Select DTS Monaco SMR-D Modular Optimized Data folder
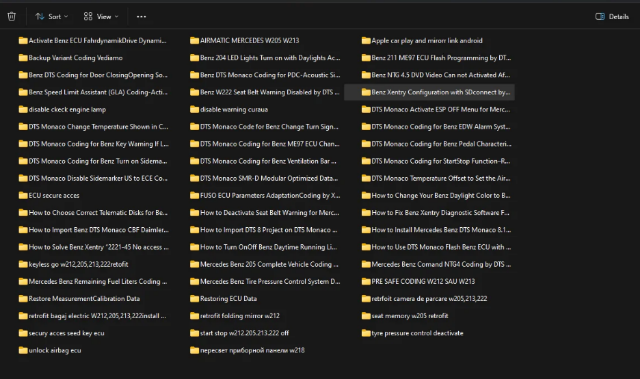 (x=269, y=178)
